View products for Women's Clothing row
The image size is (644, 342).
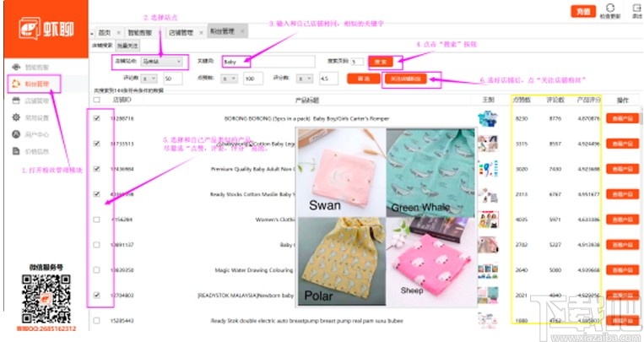623,220
